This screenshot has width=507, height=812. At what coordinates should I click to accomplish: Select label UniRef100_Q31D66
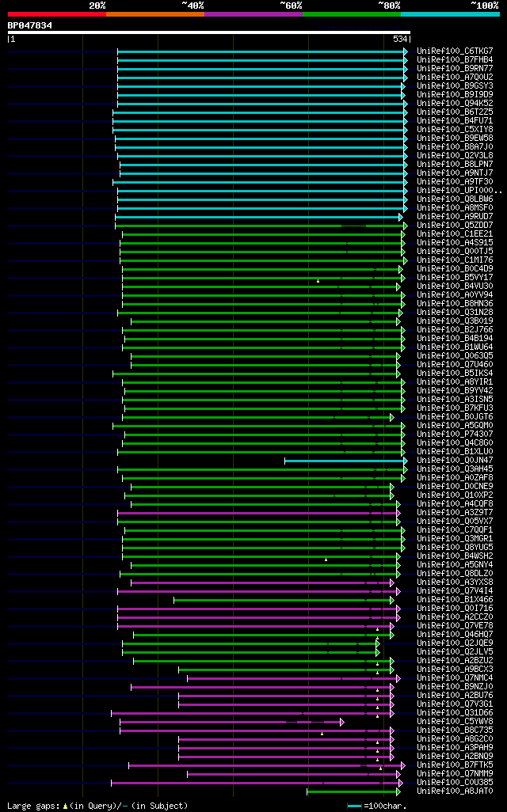(455, 712)
